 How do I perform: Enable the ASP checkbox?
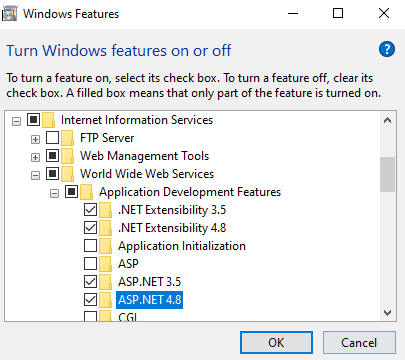coord(90,264)
